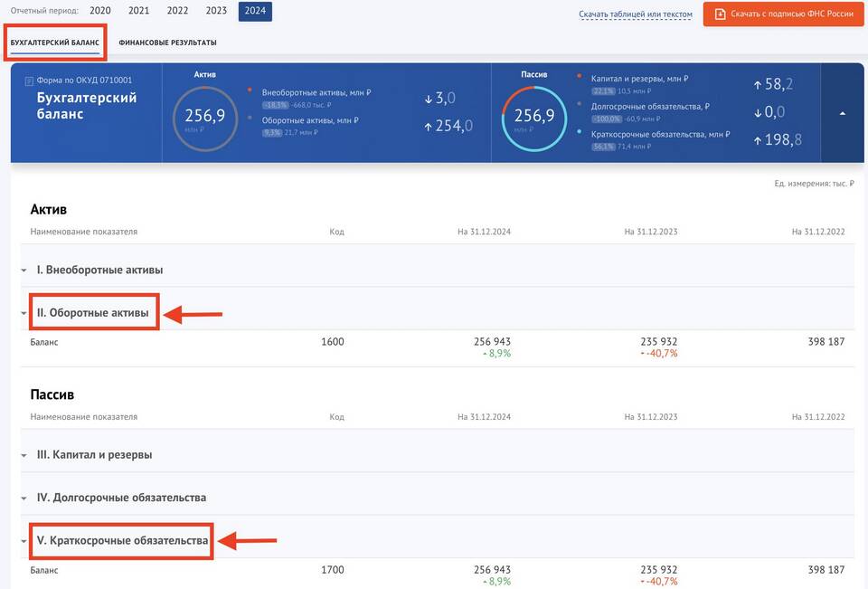The height and width of the screenshot is (589, 868).
Task: Click the Краткосрочные обязательства 56,1% badge
Action: coord(603,147)
